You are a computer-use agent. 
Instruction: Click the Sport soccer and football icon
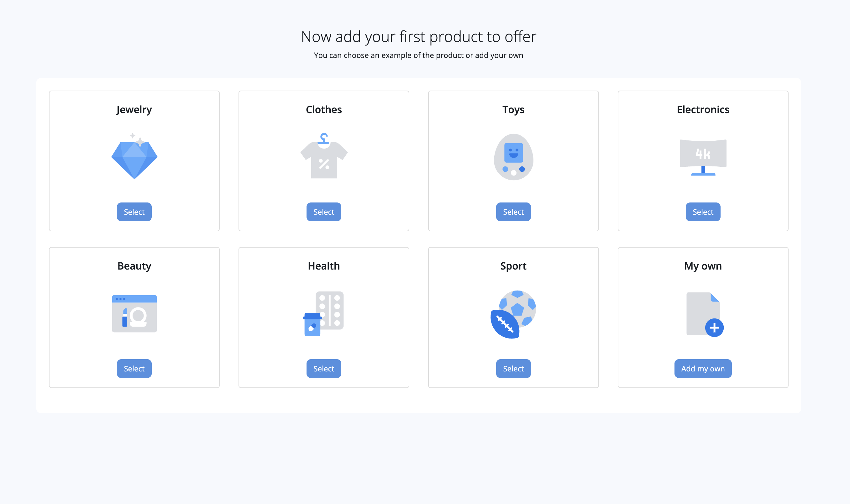pyautogui.click(x=513, y=314)
